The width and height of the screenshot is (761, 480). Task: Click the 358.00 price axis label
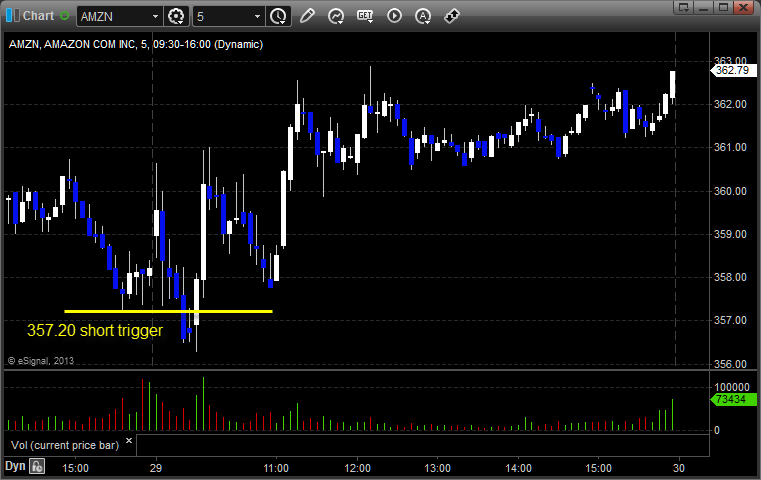click(730, 277)
